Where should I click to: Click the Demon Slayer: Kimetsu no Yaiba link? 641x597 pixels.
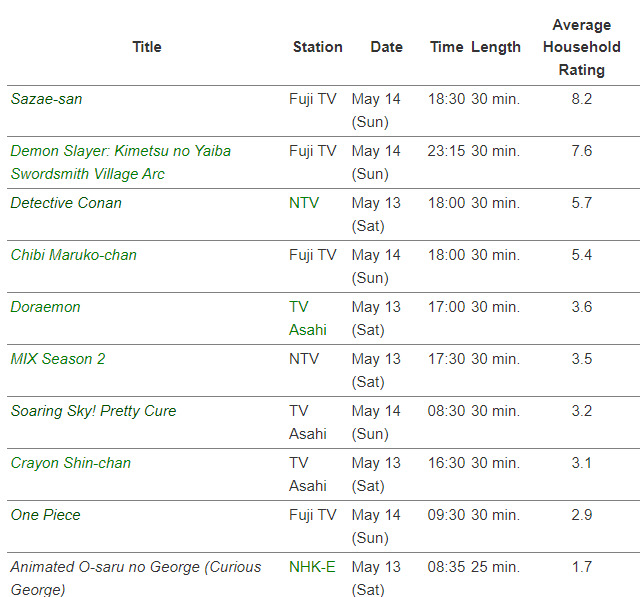coord(120,151)
